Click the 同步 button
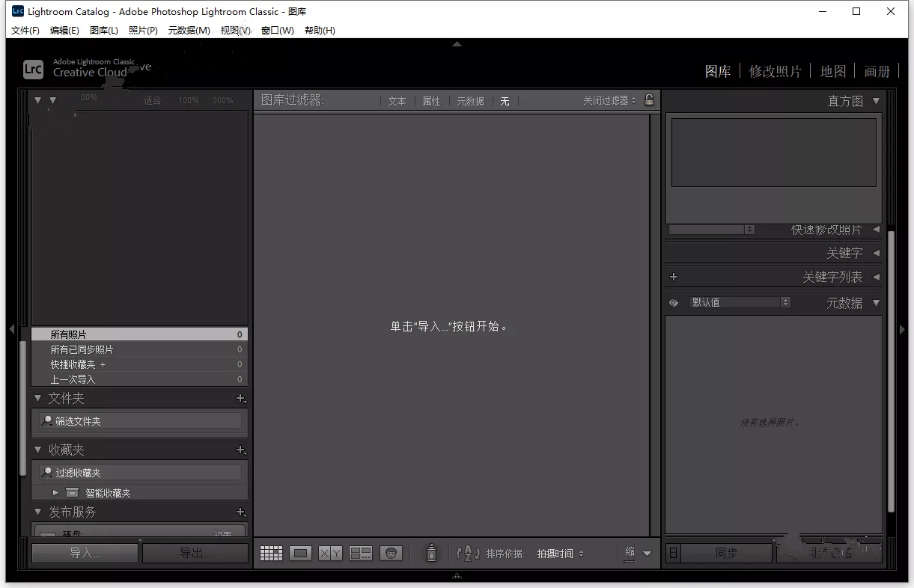 [726, 553]
